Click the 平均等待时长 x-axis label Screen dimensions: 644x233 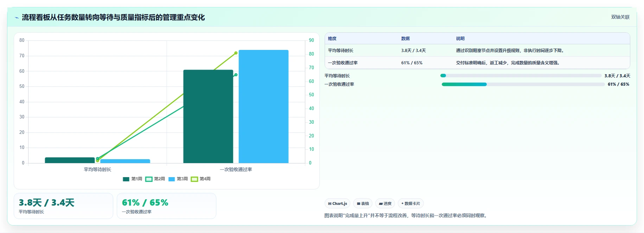pos(97,169)
